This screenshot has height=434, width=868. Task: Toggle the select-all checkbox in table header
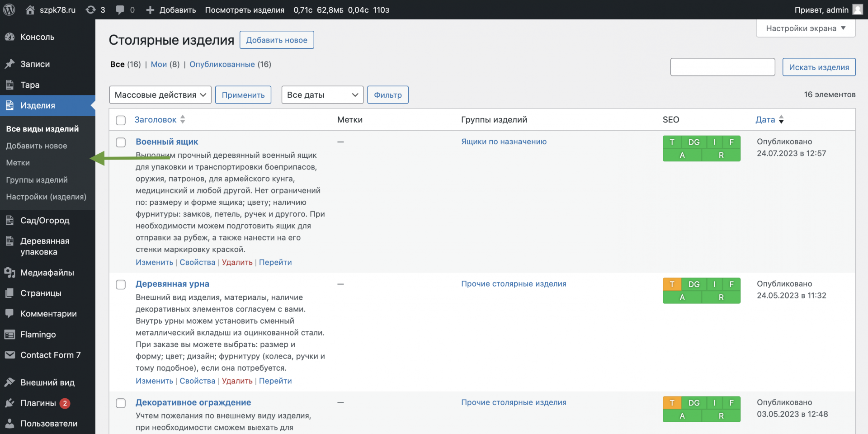121,120
